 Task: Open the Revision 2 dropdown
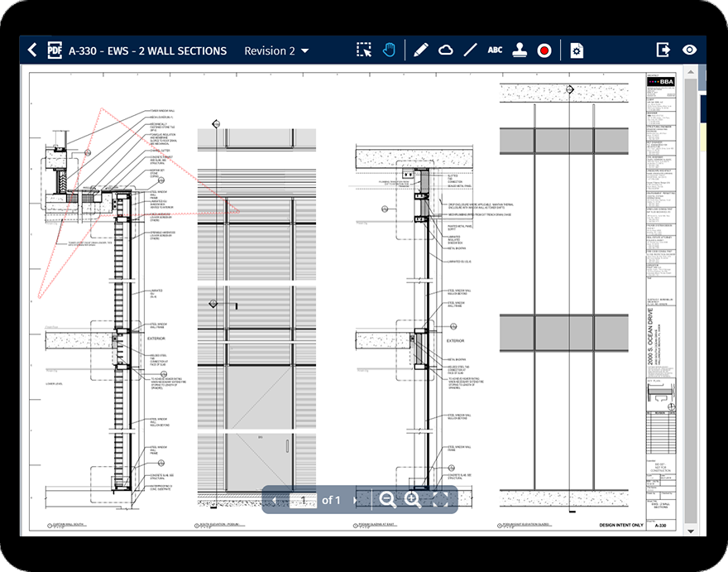[276, 50]
